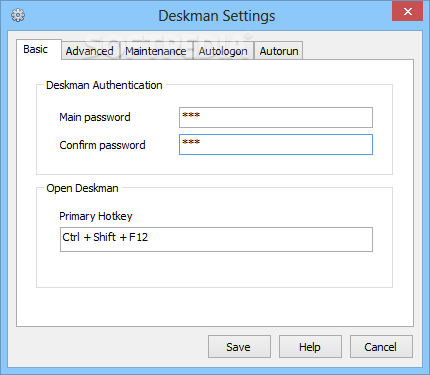Click the Main password label

pos(95,117)
